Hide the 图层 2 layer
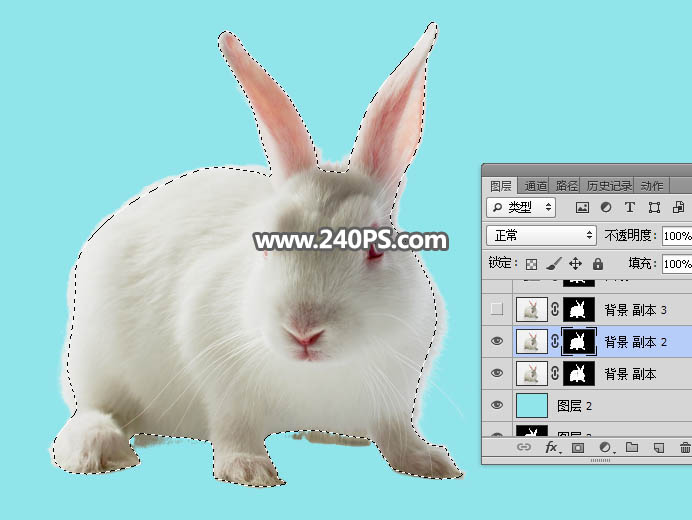This screenshot has height=520, width=692. coord(497,405)
